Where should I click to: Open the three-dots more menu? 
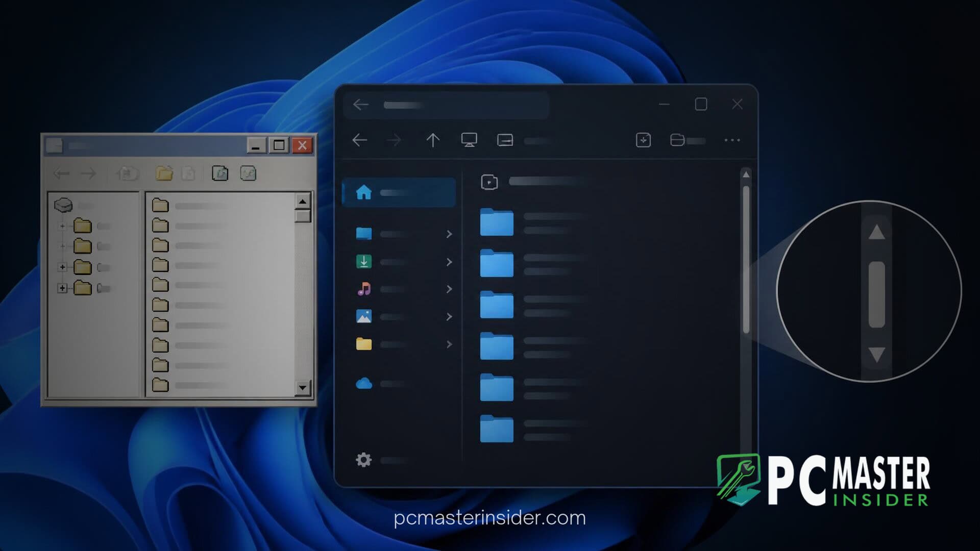[x=732, y=140]
